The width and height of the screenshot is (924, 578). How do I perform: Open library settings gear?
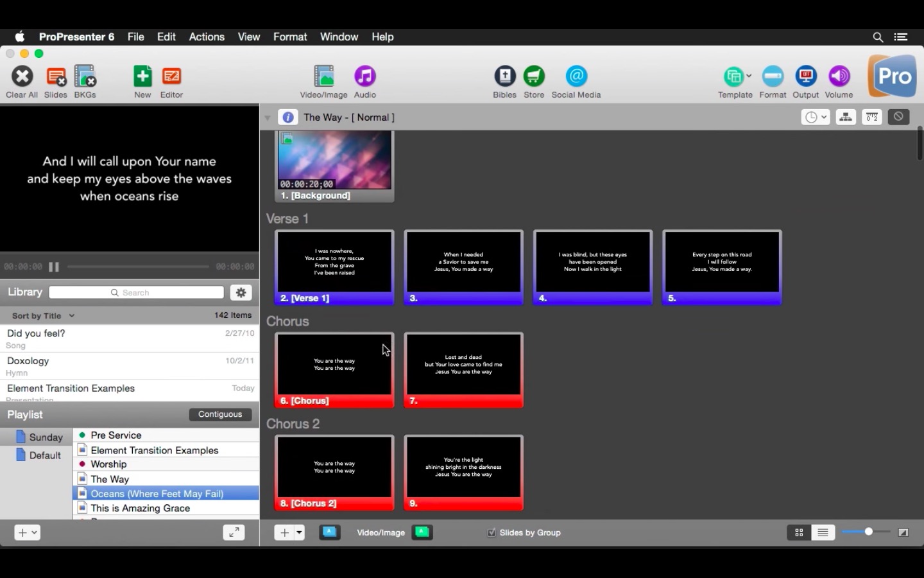coord(241,292)
